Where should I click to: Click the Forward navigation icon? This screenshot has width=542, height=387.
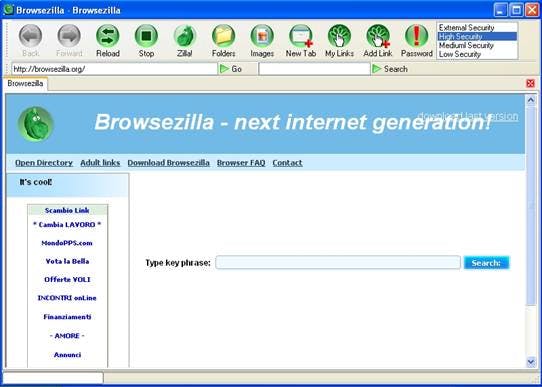coord(69,36)
